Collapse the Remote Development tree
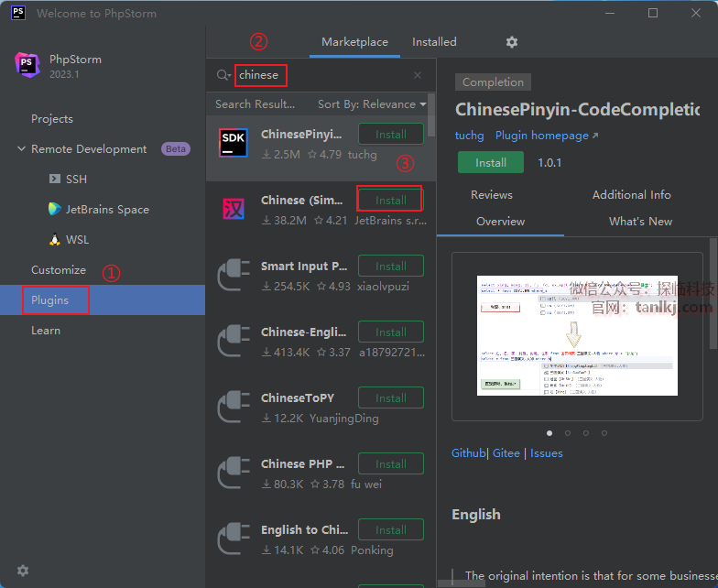The image size is (718, 588). tap(21, 149)
